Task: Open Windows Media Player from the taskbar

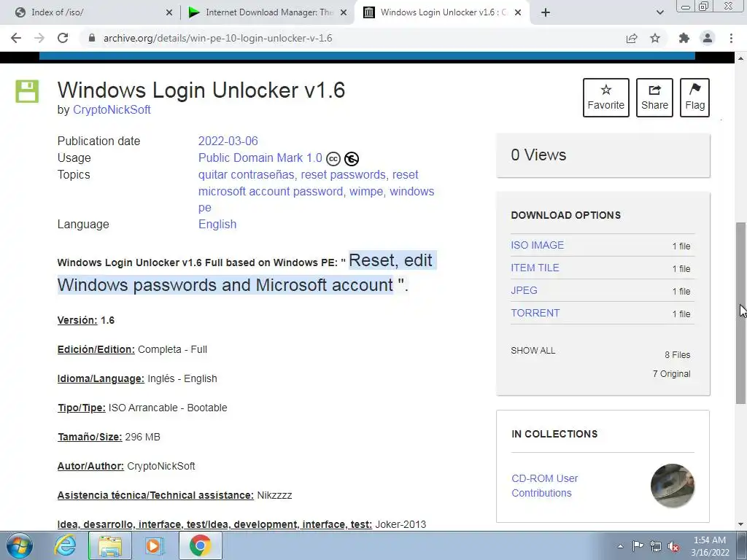Action: 155,545
